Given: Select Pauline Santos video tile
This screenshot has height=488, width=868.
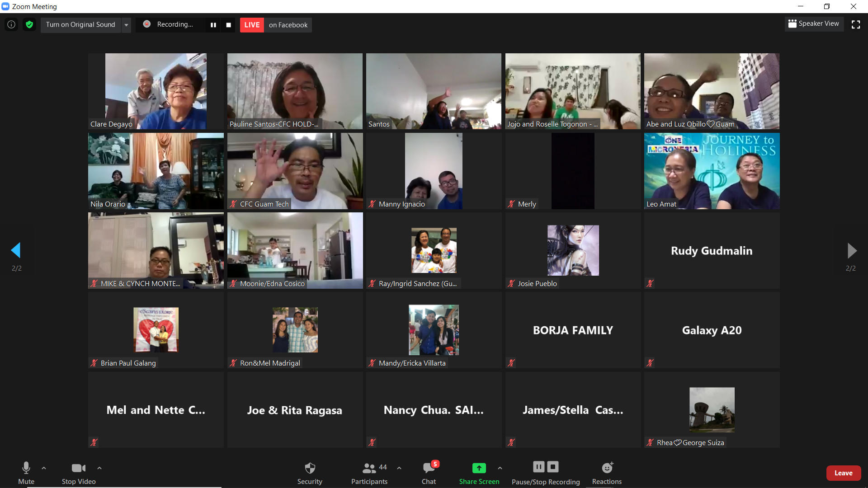Looking at the screenshot, I should (x=295, y=91).
